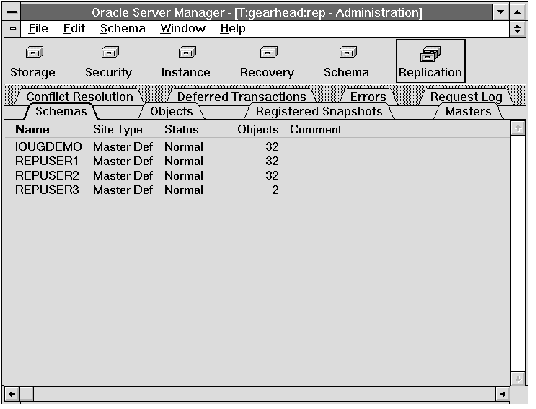
Task: Switch to the Conflict Resolution tab
Action: coord(80,97)
